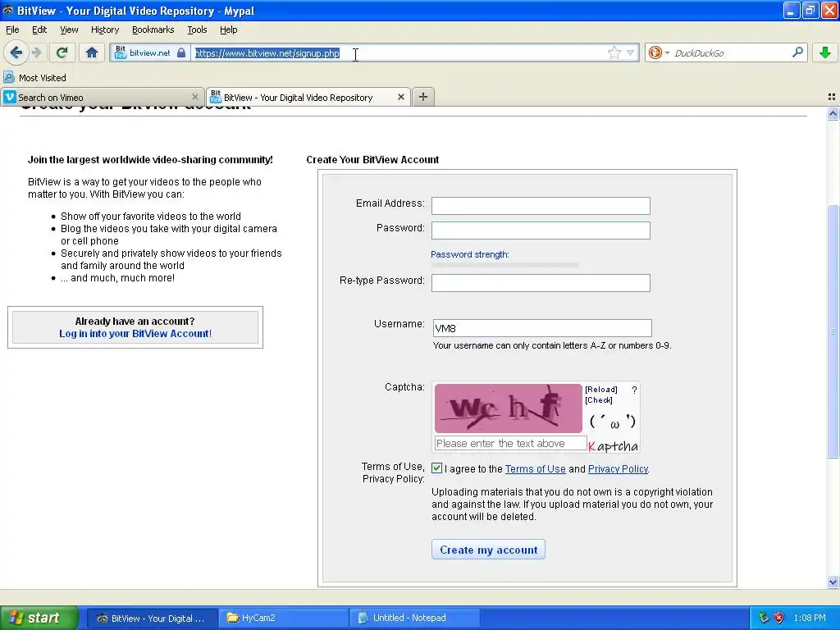Viewport: 840px width, 630px height.
Task: Open the Privacy Policy link
Action: pos(619,468)
